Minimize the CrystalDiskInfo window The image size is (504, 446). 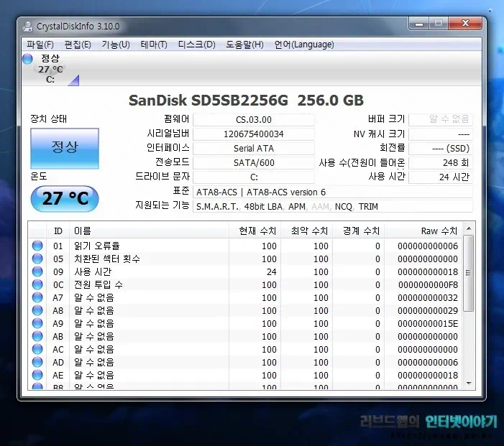[419, 24]
